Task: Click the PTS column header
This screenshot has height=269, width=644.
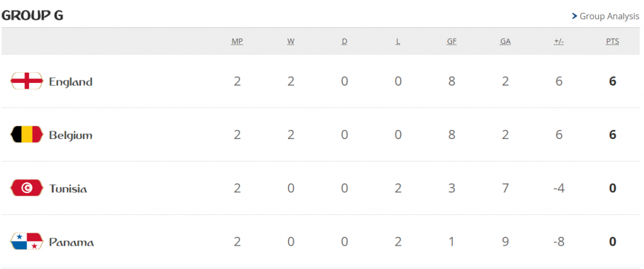Action: 612,42
